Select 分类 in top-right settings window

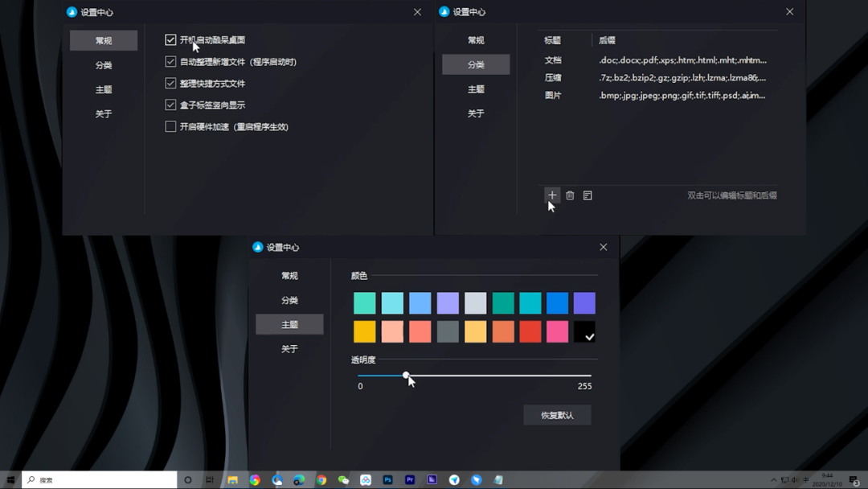click(476, 64)
